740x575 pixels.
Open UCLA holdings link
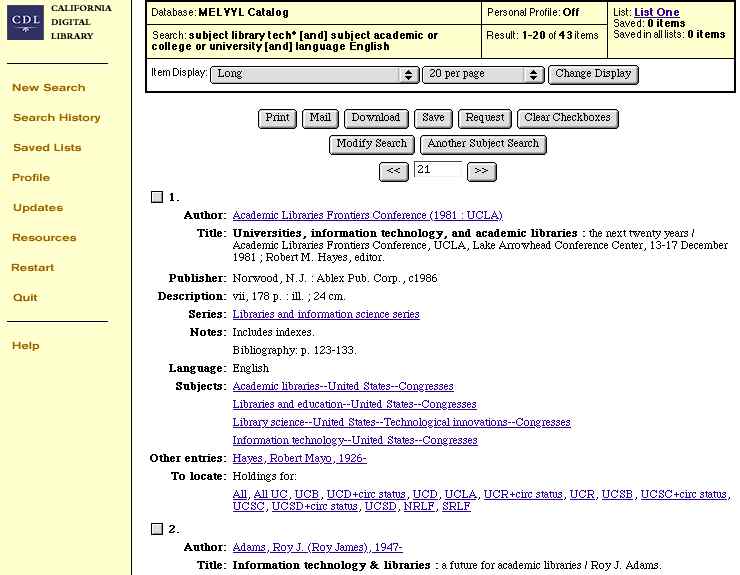click(460, 494)
